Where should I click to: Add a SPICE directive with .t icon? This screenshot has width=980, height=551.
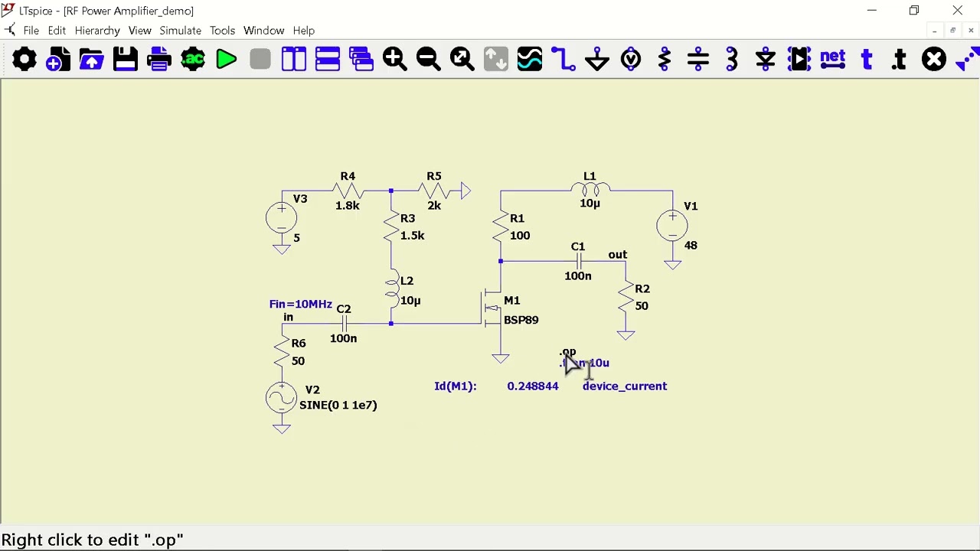click(x=900, y=59)
